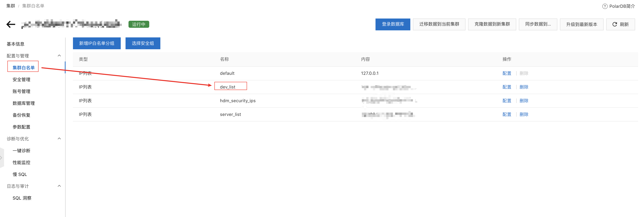Click 配置 for hdm_security_ips row

point(506,101)
